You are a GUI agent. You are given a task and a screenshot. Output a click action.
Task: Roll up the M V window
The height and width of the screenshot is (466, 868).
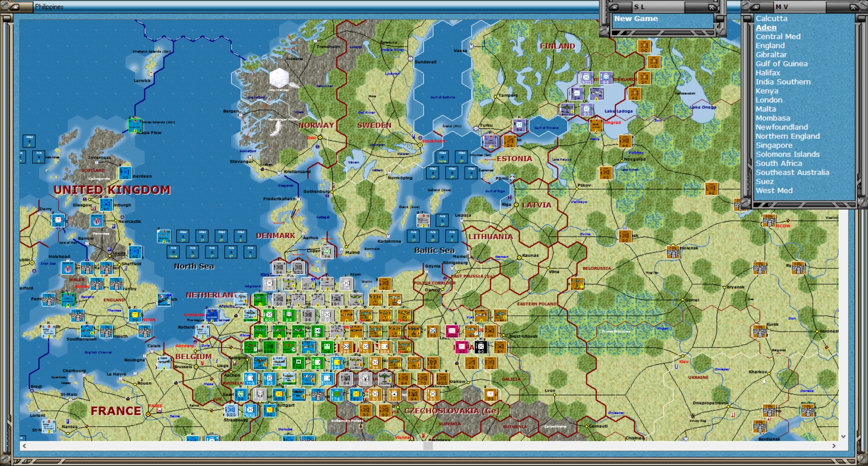[x=755, y=7]
